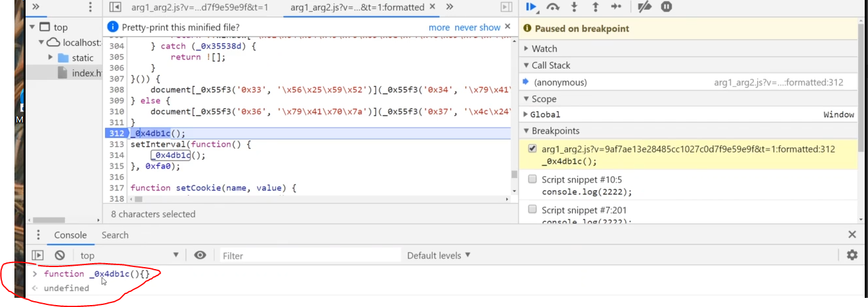Open console settings gear

852,255
